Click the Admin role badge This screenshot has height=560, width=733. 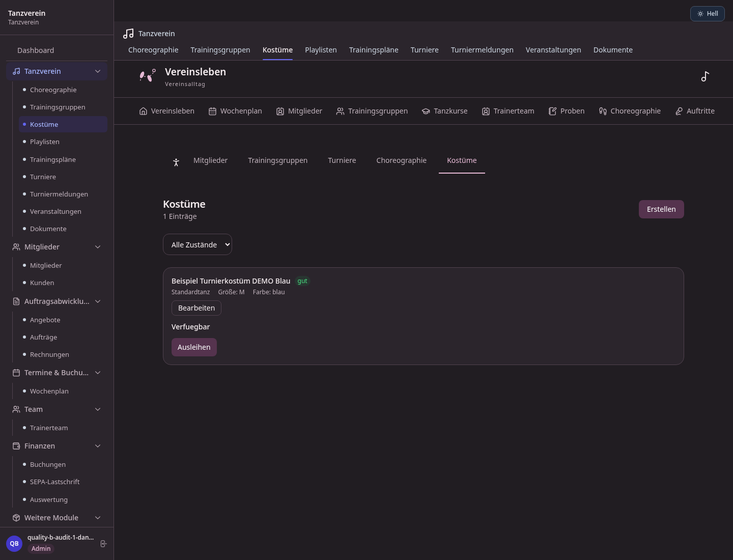(x=41, y=548)
